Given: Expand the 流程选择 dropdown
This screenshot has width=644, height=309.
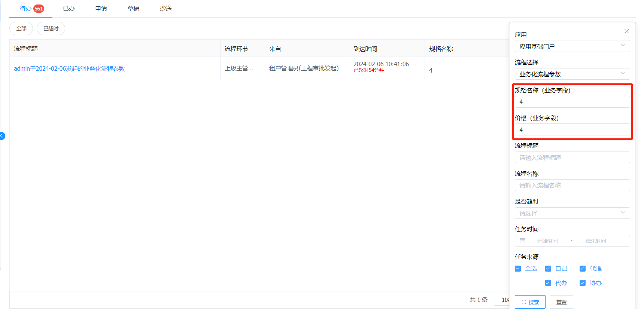Looking at the screenshot, I should [572, 74].
